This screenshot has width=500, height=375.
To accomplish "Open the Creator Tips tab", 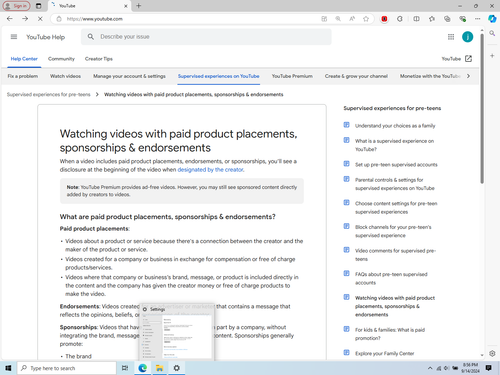I will click(99, 59).
